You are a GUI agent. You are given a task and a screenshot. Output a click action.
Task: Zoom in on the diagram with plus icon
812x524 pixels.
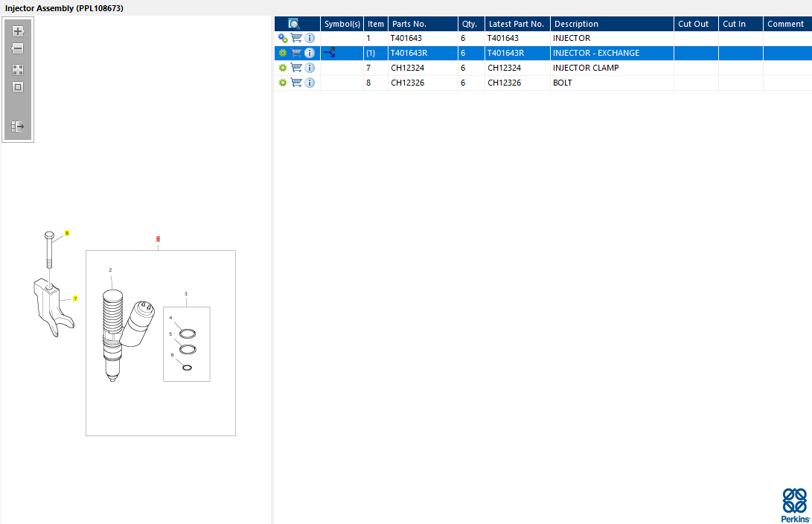pyautogui.click(x=18, y=31)
